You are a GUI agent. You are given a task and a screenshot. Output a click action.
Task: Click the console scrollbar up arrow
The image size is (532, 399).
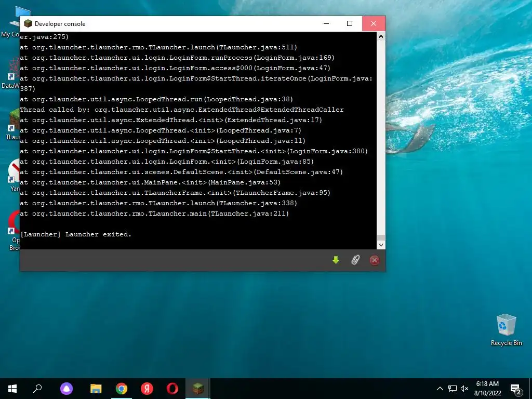coord(381,36)
